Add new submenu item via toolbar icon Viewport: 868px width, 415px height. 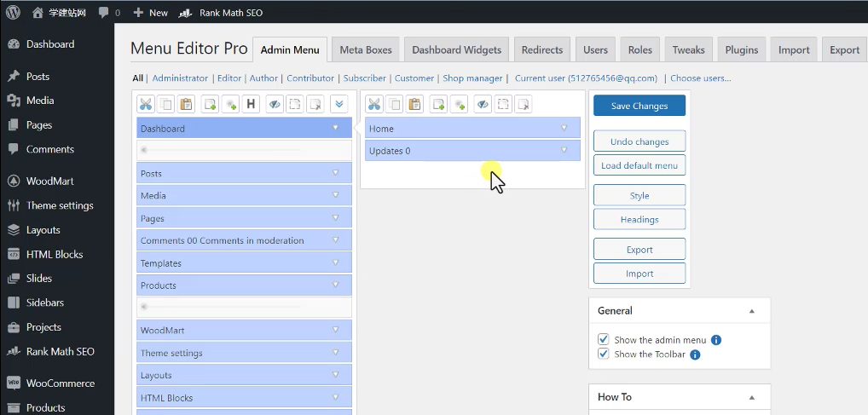[438, 104]
